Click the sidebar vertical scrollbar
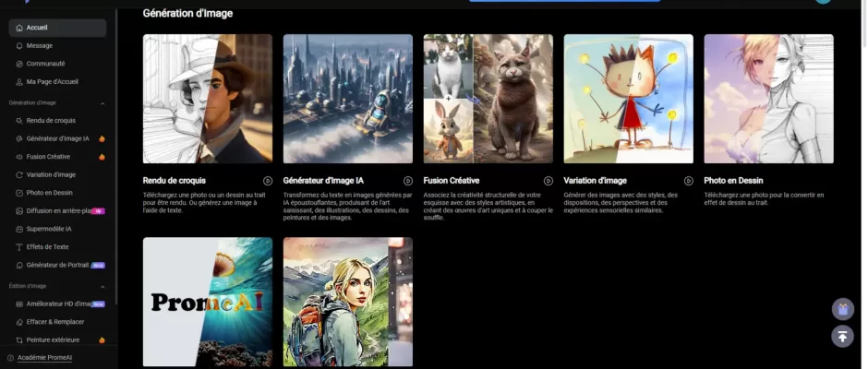Image resolution: width=868 pixels, height=369 pixels. coord(116,158)
